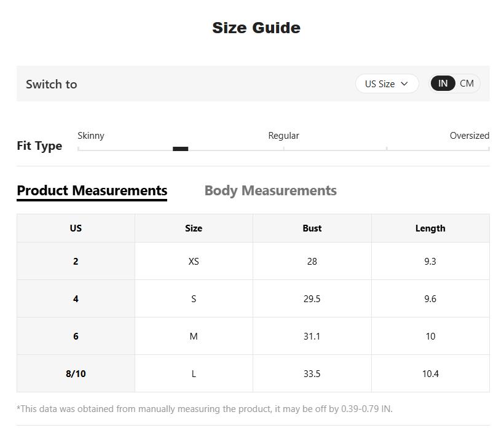
Task: Click the 8/10 US size cell
Action: tap(76, 373)
